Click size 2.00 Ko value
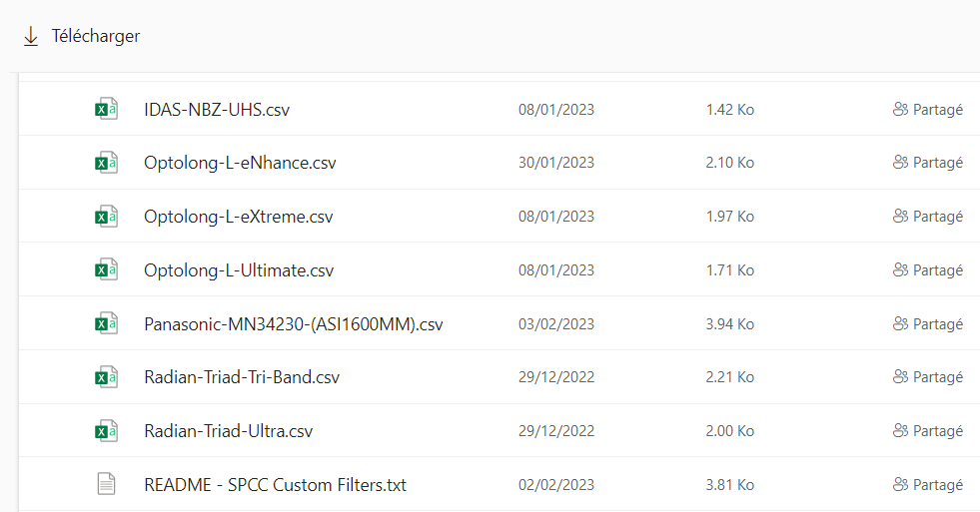 point(730,431)
